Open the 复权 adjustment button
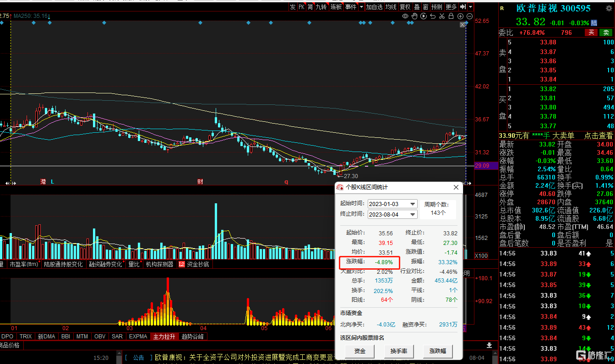615x364 pixels. coord(405,7)
